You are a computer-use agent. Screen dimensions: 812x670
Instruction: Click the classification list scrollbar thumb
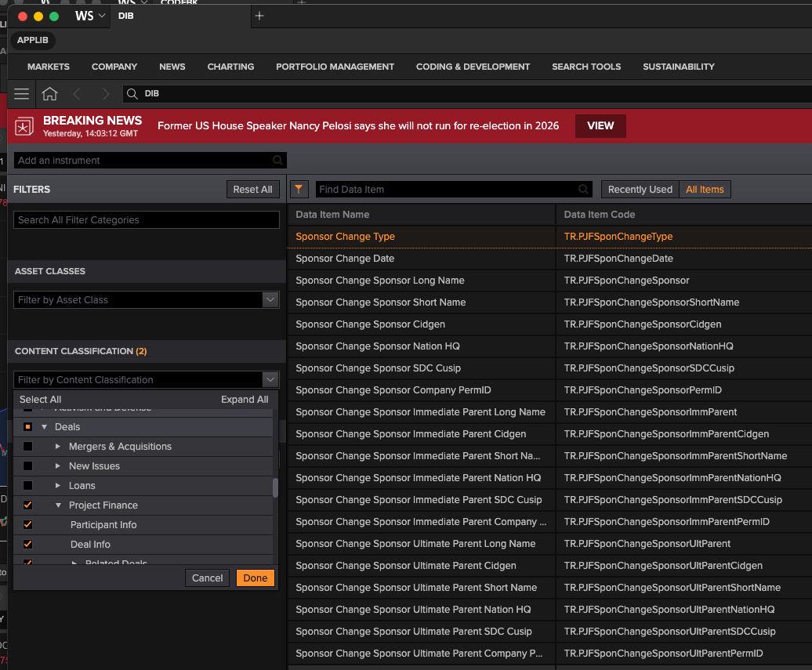pos(275,487)
